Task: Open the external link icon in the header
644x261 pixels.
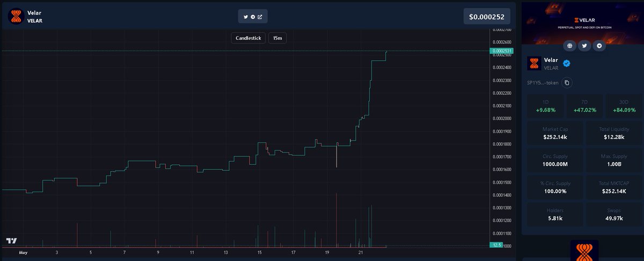Action: click(x=260, y=17)
